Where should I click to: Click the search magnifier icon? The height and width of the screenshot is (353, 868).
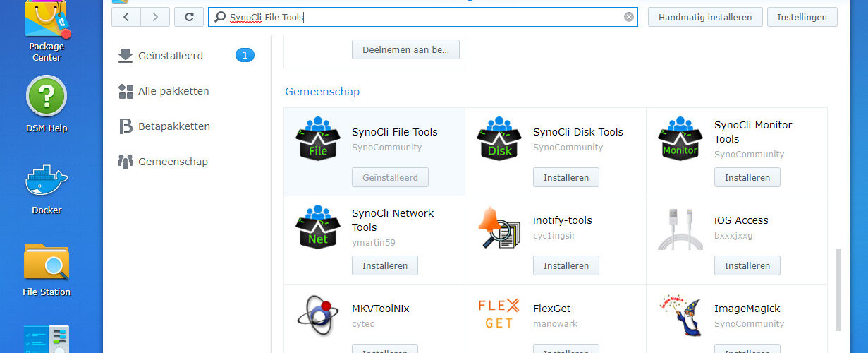click(x=220, y=17)
